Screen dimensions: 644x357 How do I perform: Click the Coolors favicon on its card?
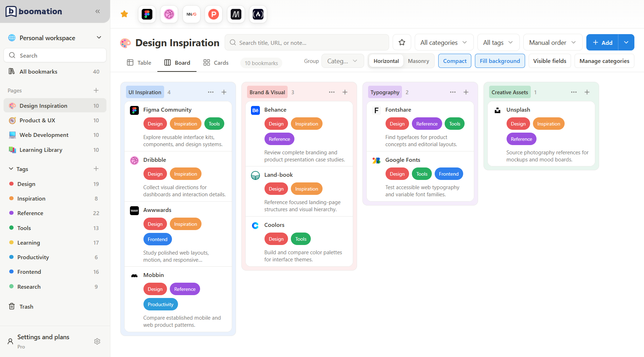[255, 225]
